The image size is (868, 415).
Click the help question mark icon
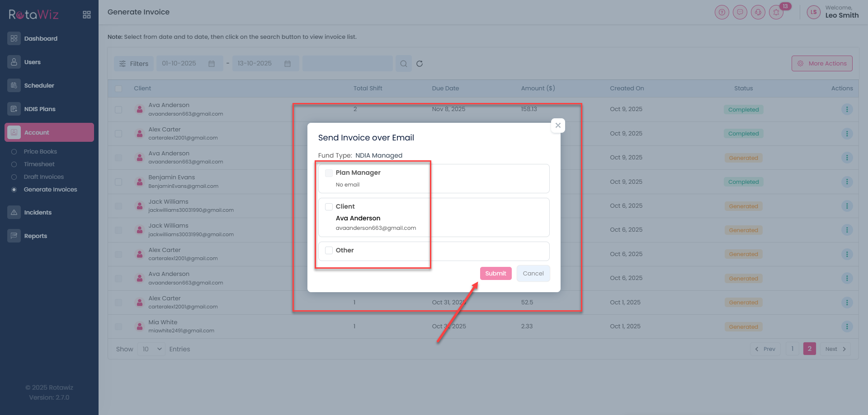pyautogui.click(x=722, y=13)
